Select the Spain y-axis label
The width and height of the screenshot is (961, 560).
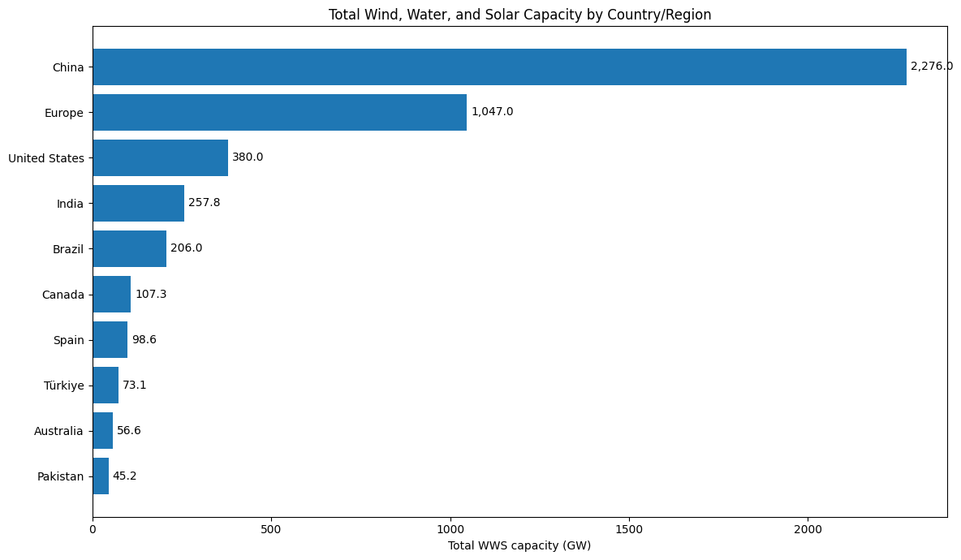[69, 340]
